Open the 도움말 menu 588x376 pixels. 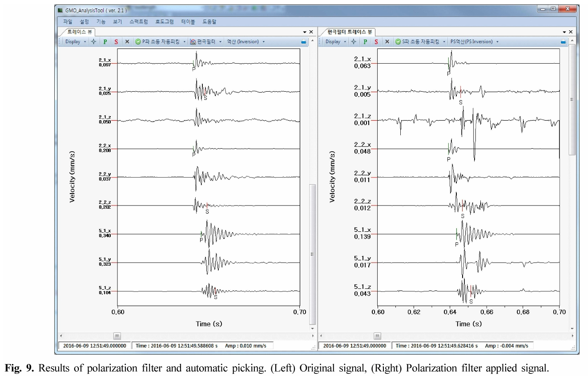pos(209,21)
